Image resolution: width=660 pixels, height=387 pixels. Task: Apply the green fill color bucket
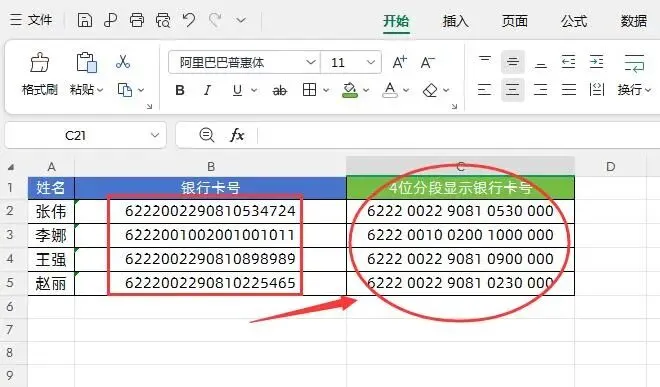point(350,90)
